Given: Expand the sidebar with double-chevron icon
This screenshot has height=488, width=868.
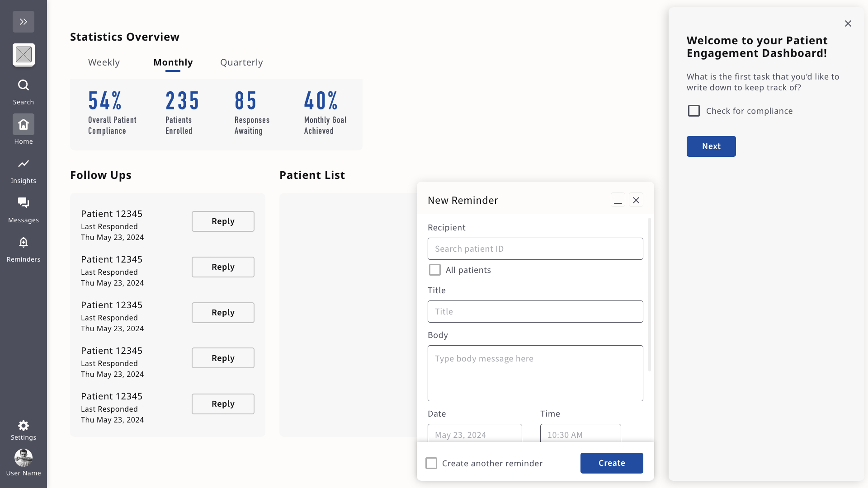Looking at the screenshot, I should click(x=24, y=22).
